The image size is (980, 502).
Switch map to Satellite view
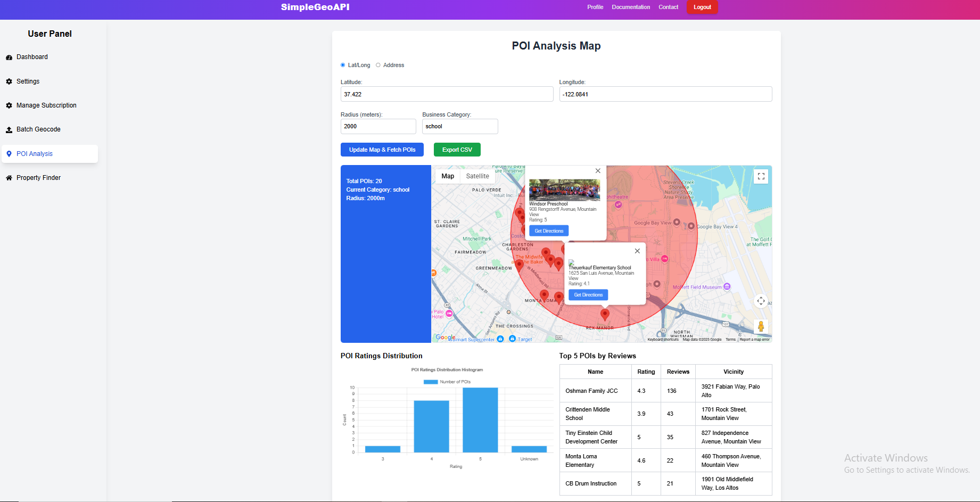[477, 176]
